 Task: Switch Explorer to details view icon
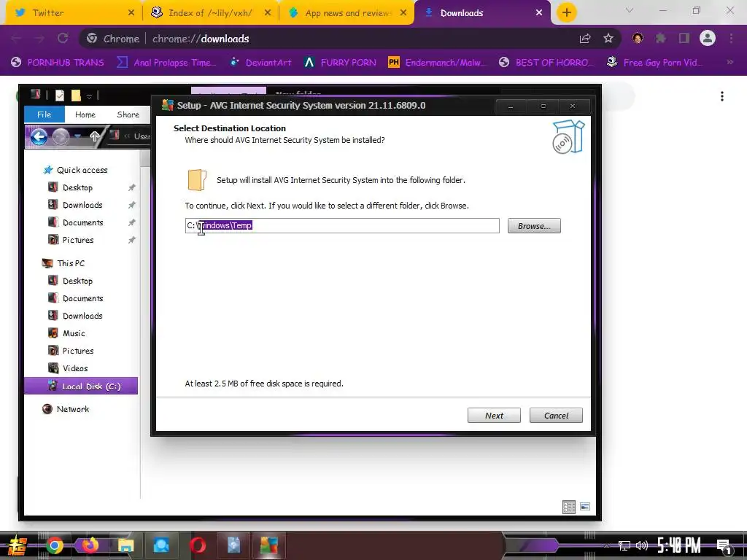click(569, 507)
